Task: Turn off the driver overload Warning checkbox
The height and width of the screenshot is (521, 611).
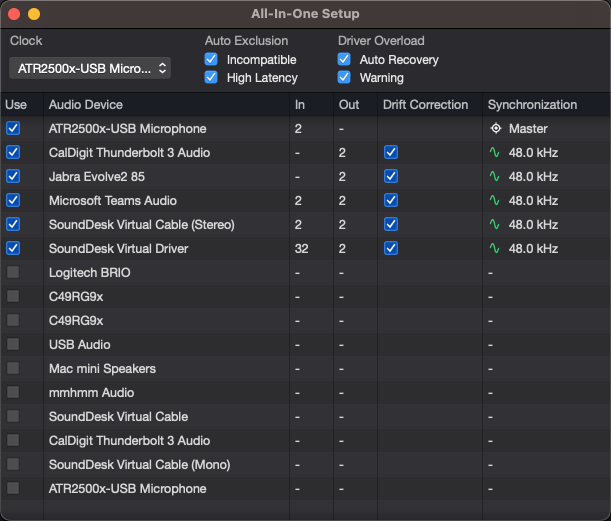Action: pos(344,78)
